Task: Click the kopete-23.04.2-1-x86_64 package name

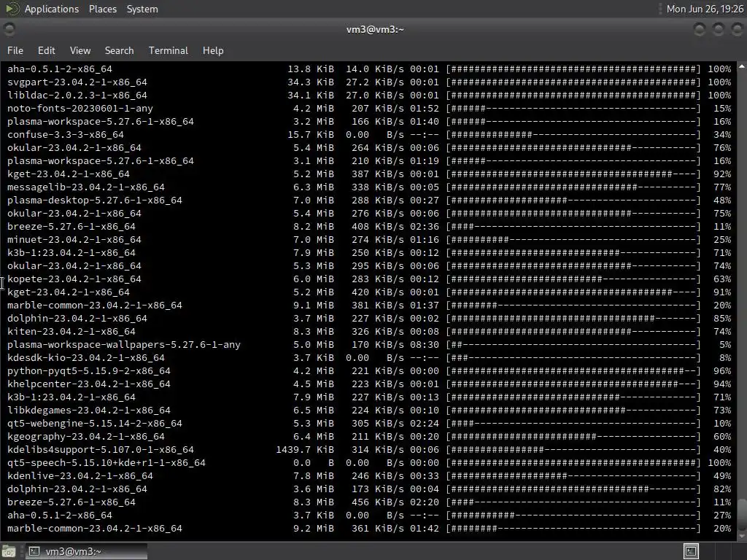Action: (x=74, y=279)
